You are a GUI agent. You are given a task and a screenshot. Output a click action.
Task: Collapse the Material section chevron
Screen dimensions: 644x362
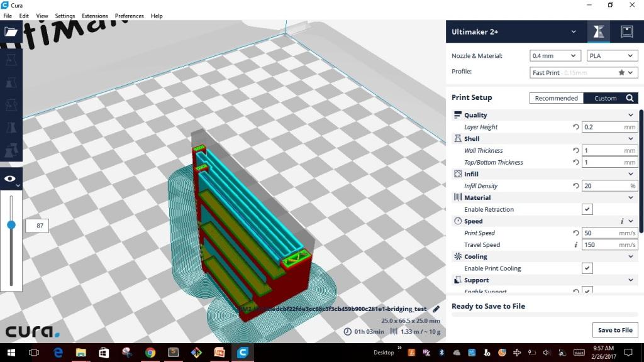(630, 197)
